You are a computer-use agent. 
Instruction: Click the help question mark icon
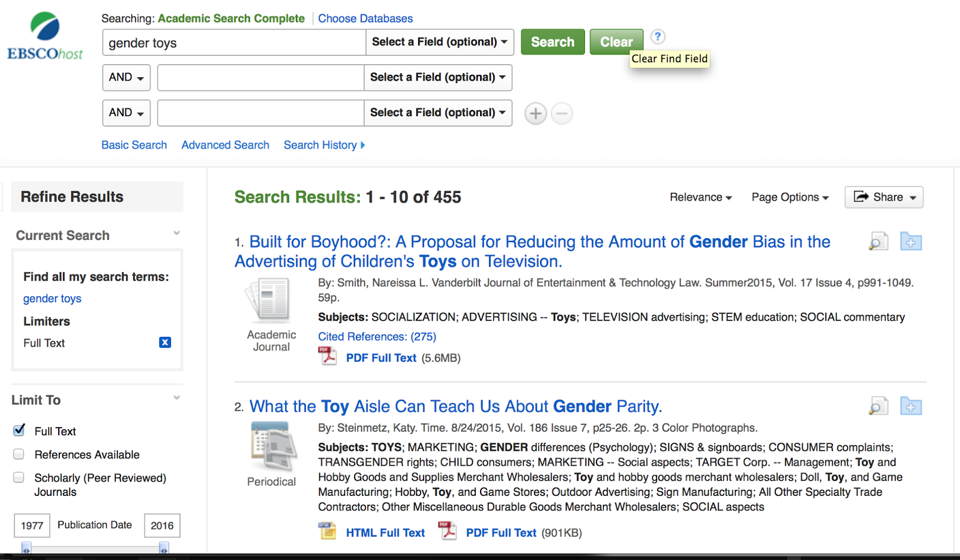click(x=658, y=37)
